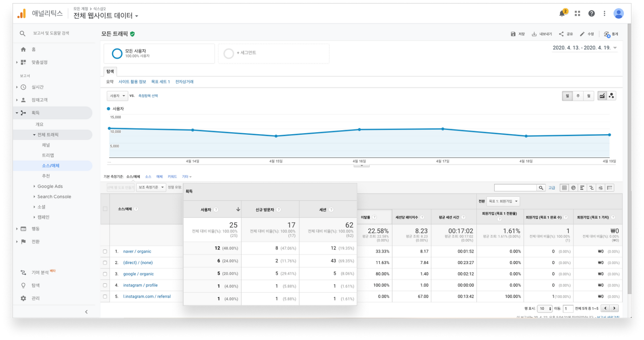Viewport: 644px width, 340px height.
Task: Select the pie chart view icon
Action: (573, 188)
